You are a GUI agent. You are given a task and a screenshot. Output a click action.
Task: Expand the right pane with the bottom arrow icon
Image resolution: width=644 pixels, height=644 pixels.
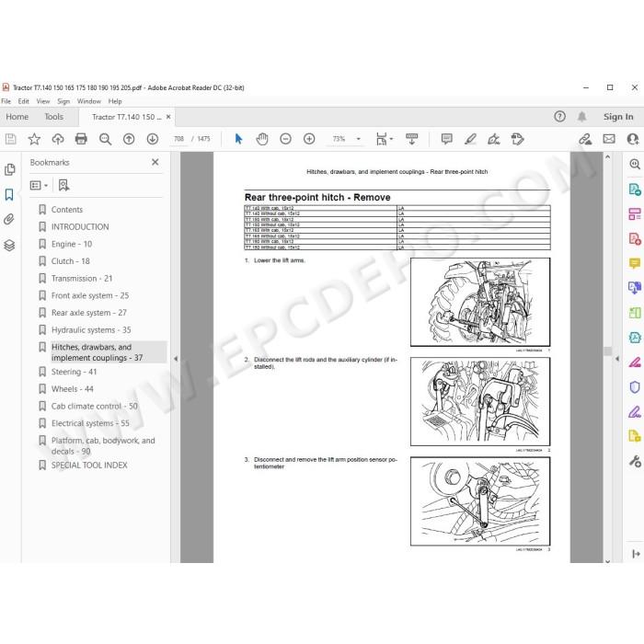[x=636, y=554]
